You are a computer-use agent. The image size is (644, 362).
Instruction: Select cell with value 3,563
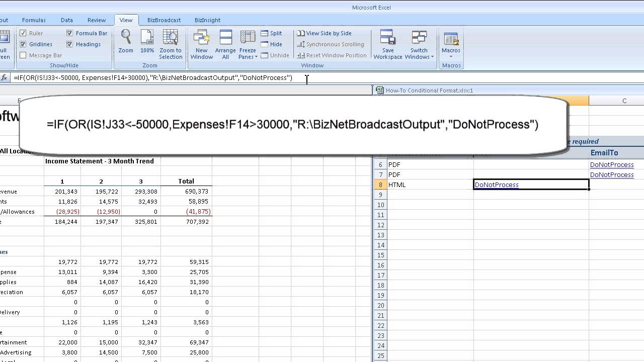click(186, 322)
